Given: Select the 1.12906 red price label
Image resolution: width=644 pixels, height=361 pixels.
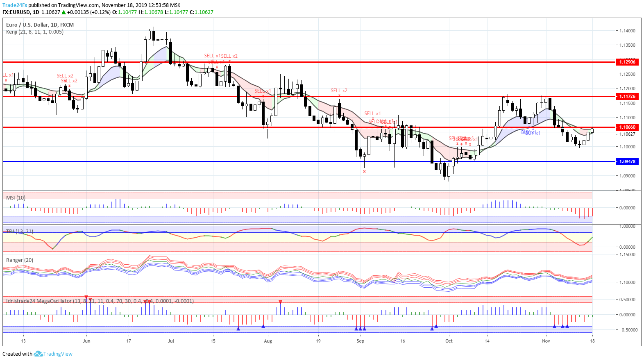Looking at the screenshot, I should 627,62.
